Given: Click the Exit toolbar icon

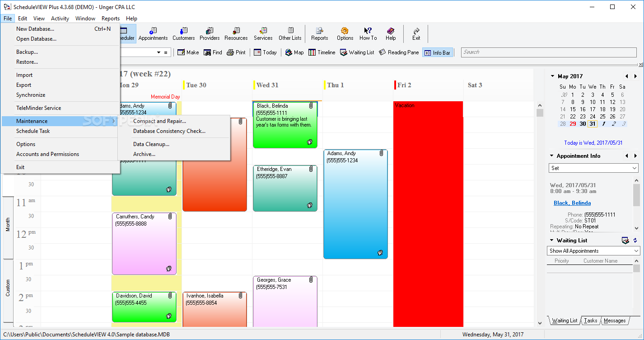Looking at the screenshot, I should [x=416, y=34].
